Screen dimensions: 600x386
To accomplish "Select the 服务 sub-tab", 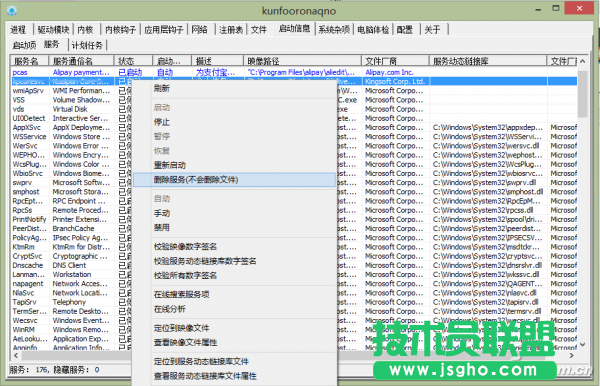I will click(52, 44).
